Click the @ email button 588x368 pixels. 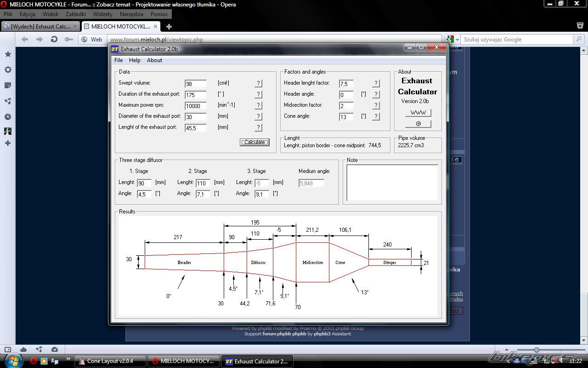pyautogui.click(x=418, y=124)
